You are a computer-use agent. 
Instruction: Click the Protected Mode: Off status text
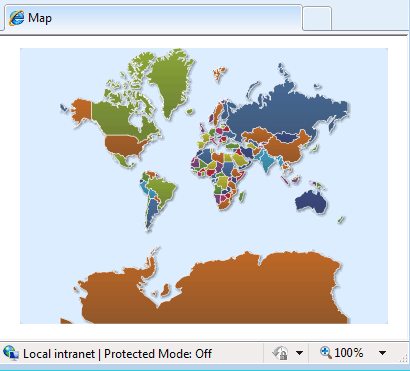(x=158, y=354)
